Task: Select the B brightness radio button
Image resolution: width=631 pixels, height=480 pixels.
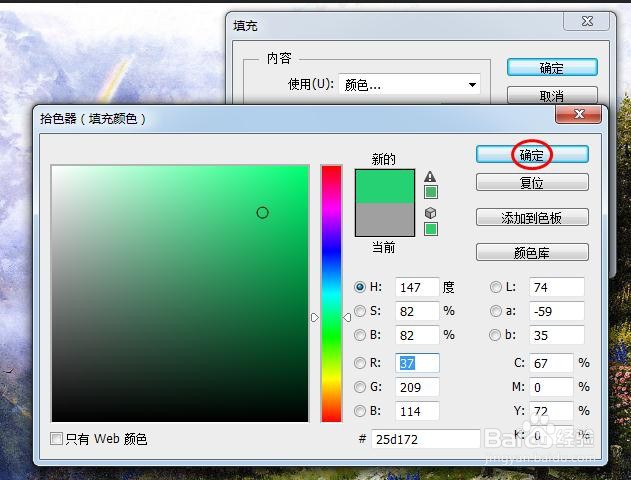Action: tap(360, 335)
